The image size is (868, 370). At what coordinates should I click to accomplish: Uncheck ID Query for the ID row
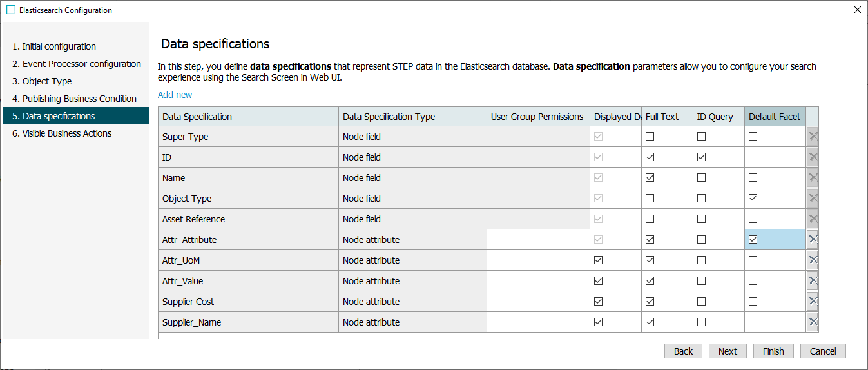pyautogui.click(x=701, y=157)
